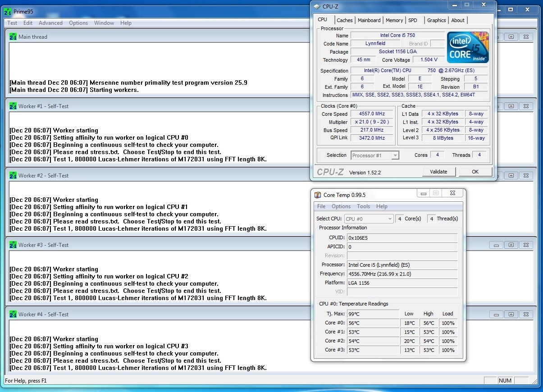Click the Main thread window icon
Screen dimensions: 543x392
click(13, 37)
